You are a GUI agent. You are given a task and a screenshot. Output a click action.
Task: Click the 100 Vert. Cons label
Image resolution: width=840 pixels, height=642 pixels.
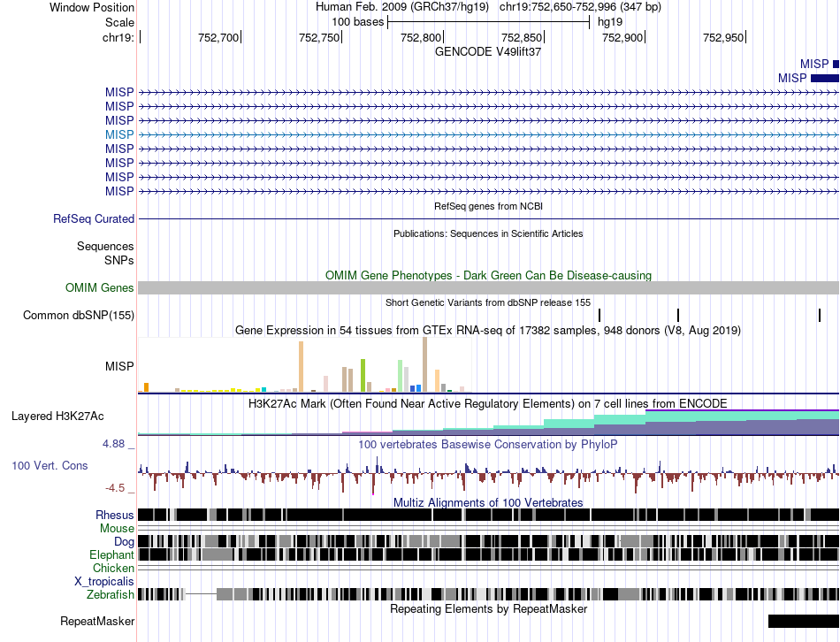[x=50, y=466]
